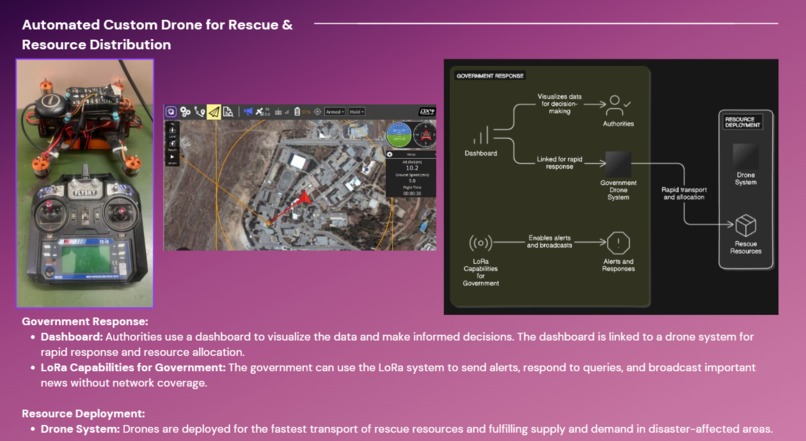Screen dimensions: 806x441
Task: Open Analyze view document icon
Action: tap(228, 112)
